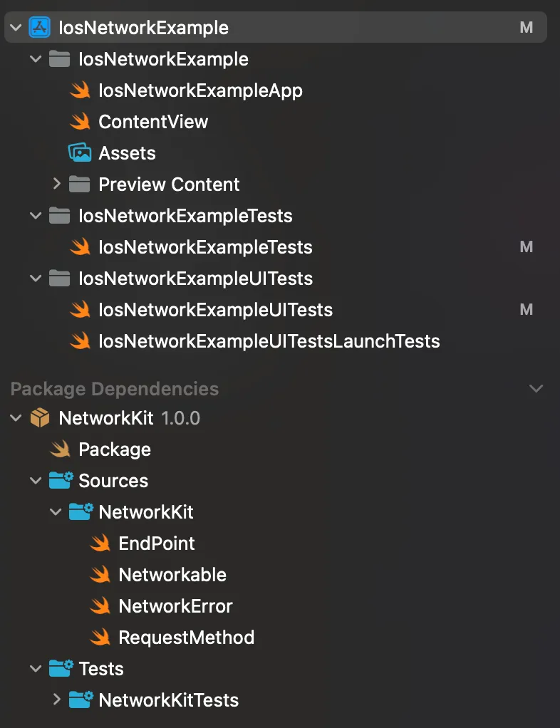Click the IosNetworkExample project app icon
The width and height of the screenshot is (560, 728).
point(40,27)
